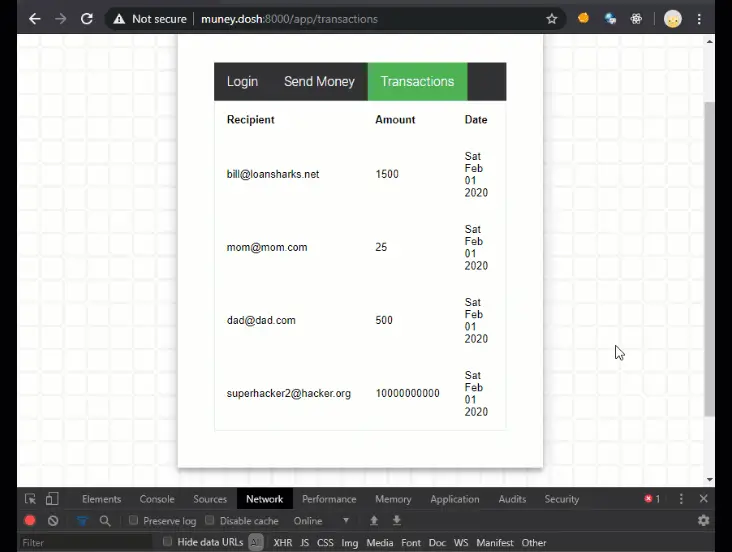
Task: Reload the page with the refresh icon
Action: pyautogui.click(x=87, y=19)
